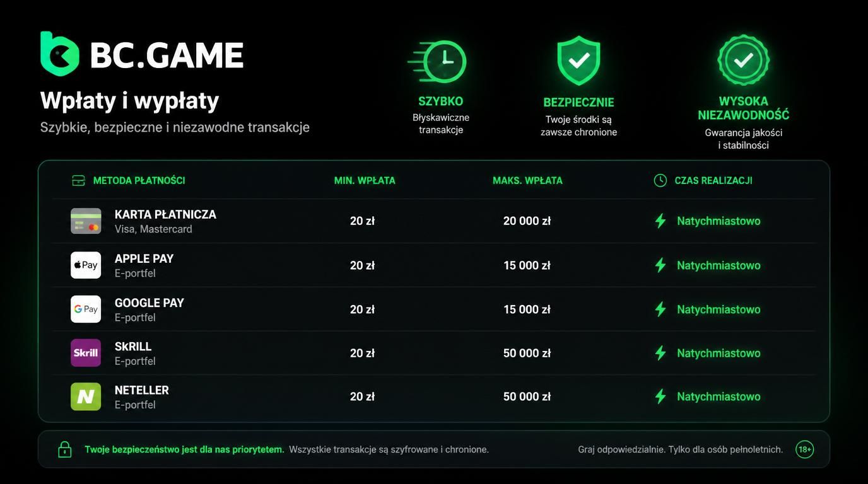Click the Apple Pay 15 000 zł limit
This screenshot has height=484, width=868.
pyautogui.click(x=527, y=265)
